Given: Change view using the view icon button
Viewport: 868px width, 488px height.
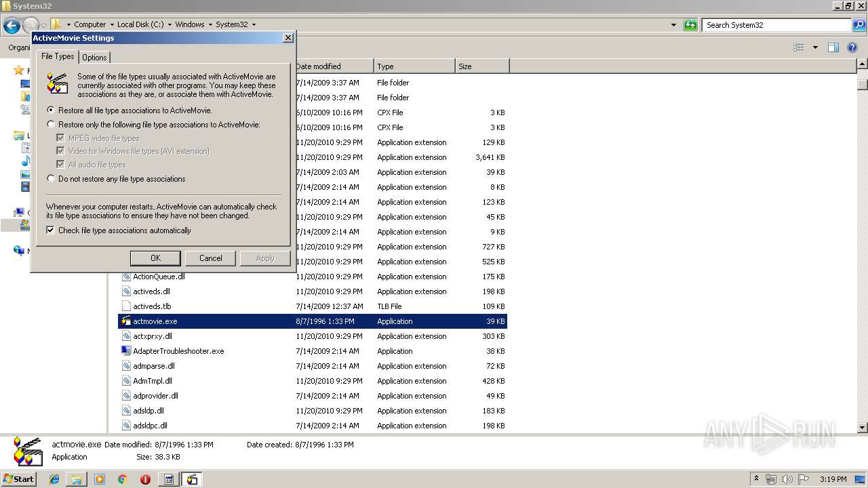Looking at the screenshot, I should pyautogui.click(x=799, y=47).
